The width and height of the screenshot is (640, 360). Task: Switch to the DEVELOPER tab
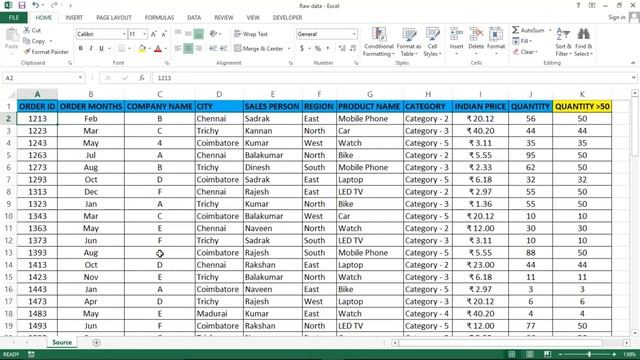pos(287,18)
